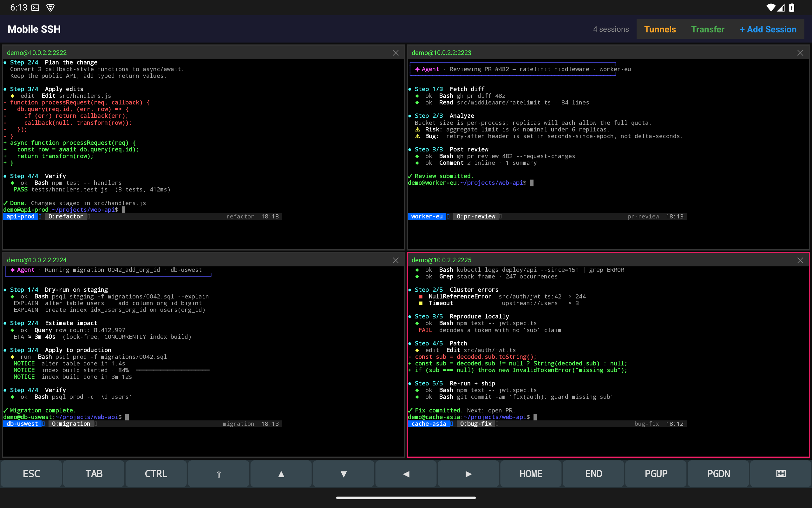Click the red NullReferenceError marker square
The height and width of the screenshot is (508, 812).
pyautogui.click(x=420, y=296)
